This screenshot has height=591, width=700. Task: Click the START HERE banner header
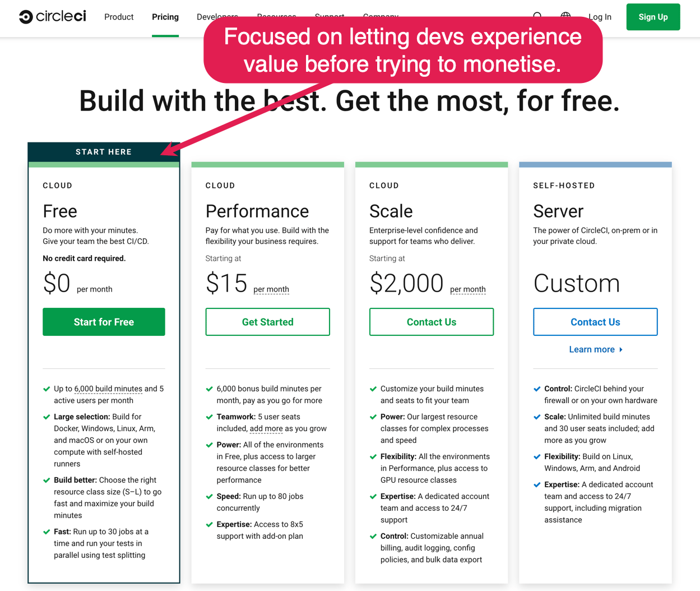click(104, 152)
